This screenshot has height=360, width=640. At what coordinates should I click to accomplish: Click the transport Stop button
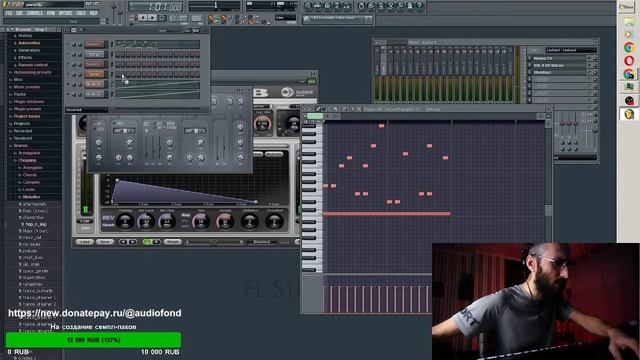click(x=152, y=18)
